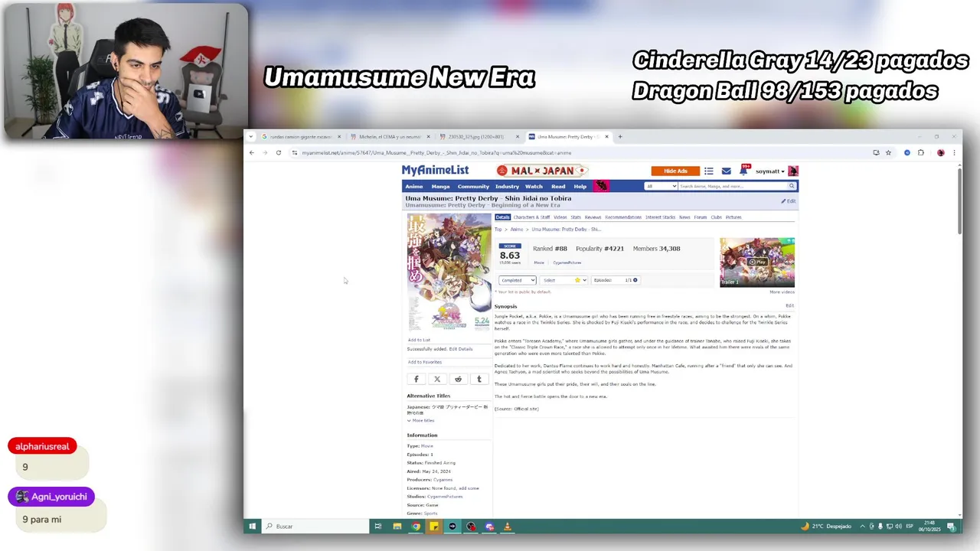The image size is (980, 551).
Task: Open the Select score dropdown
Action: (563, 280)
